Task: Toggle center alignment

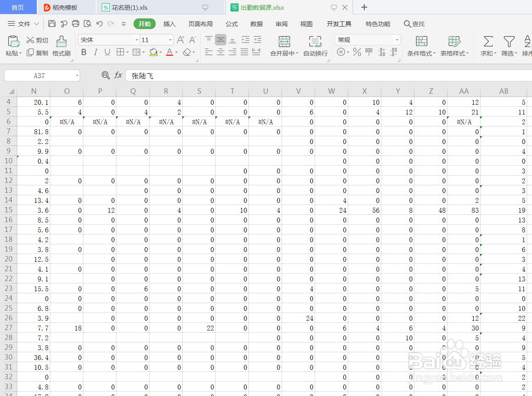Action: [x=221, y=52]
